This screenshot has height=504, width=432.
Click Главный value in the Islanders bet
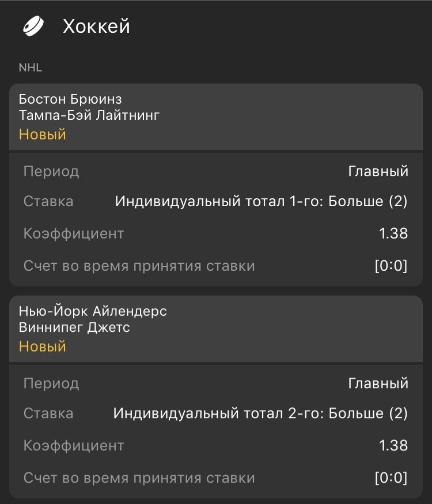pyautogui.click(x=378, y=383)
